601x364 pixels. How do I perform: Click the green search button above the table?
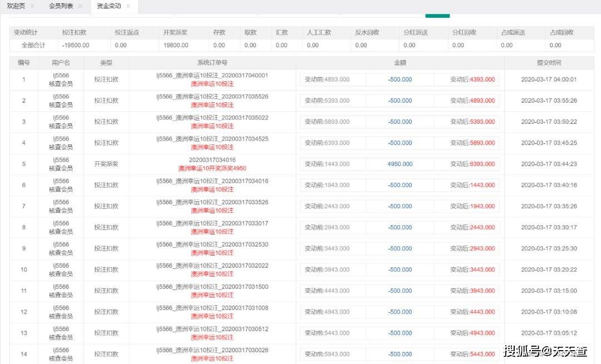tap(437, 16)
